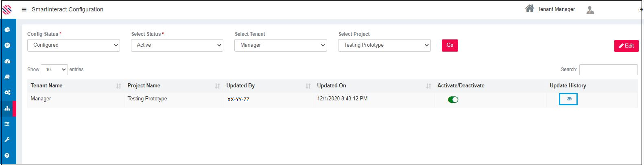Click the help question mark icon
644x165 pixels.
7,155
